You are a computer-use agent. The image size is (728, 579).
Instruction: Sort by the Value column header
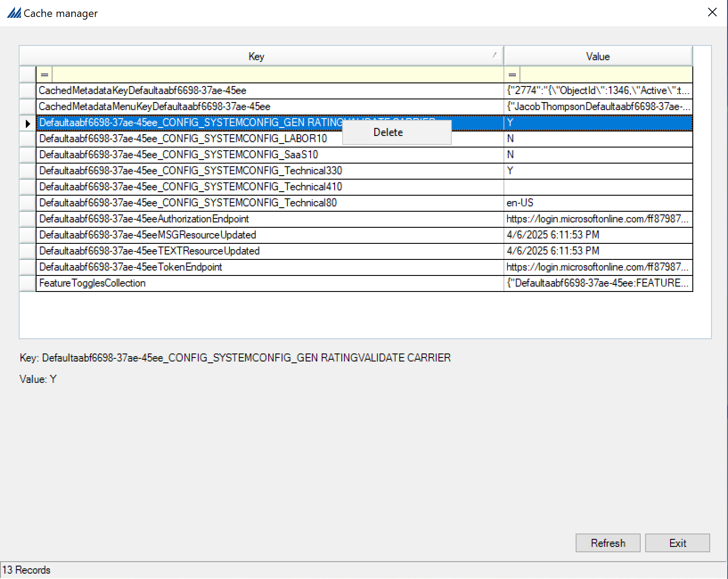click(x=597, y=57)
